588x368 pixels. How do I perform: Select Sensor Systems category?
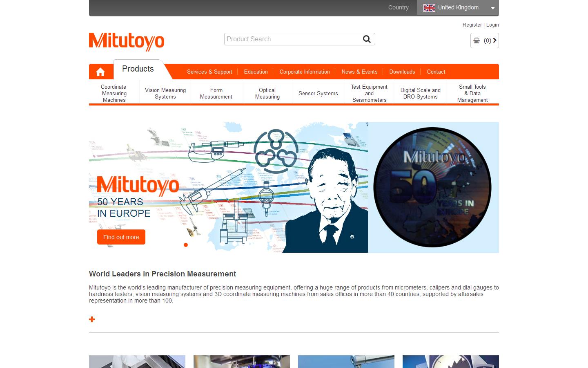coord(318,93)
